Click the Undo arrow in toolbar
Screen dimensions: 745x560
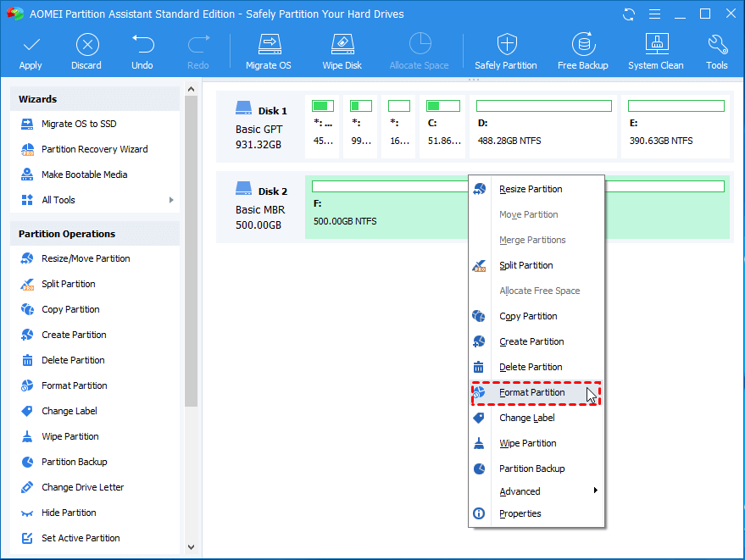pos(142,51)
